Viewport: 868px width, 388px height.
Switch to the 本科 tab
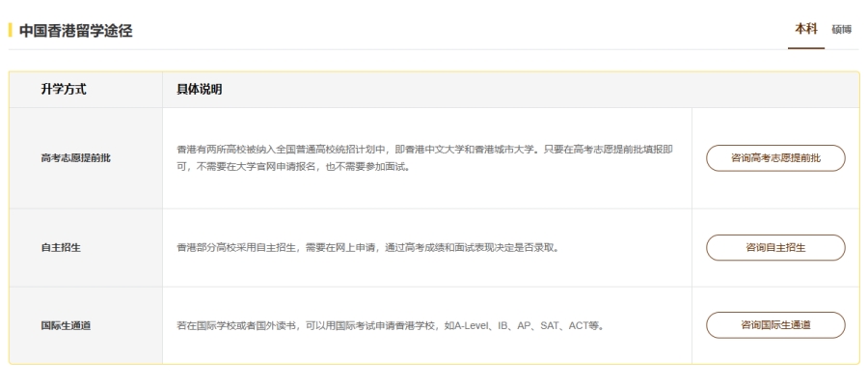(805, 29)
